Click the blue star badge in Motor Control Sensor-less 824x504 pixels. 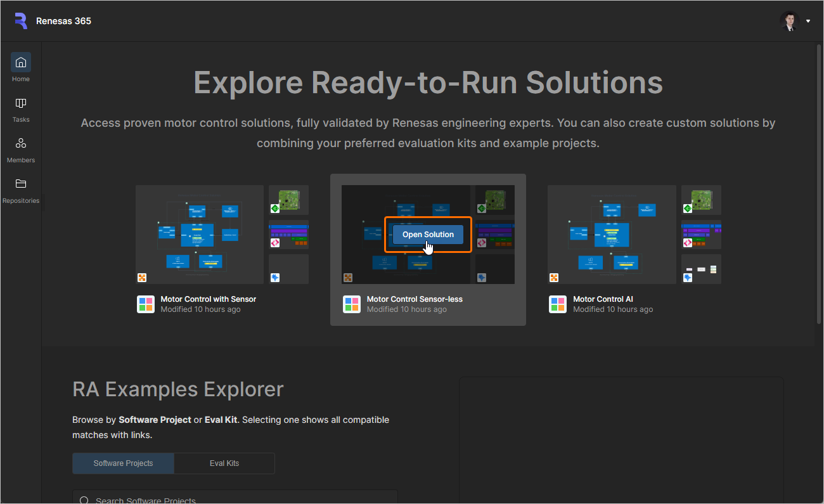481,278
